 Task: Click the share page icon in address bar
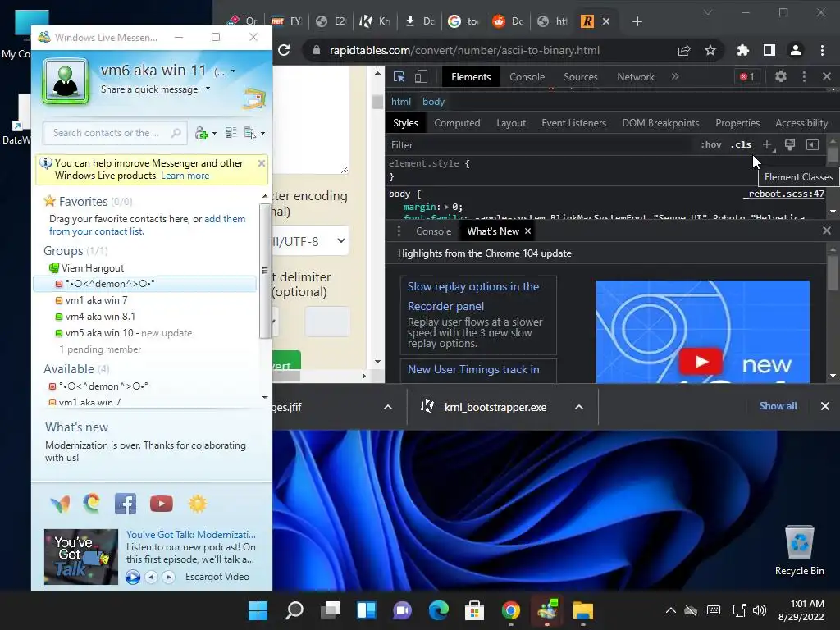(x=684, y=50)
